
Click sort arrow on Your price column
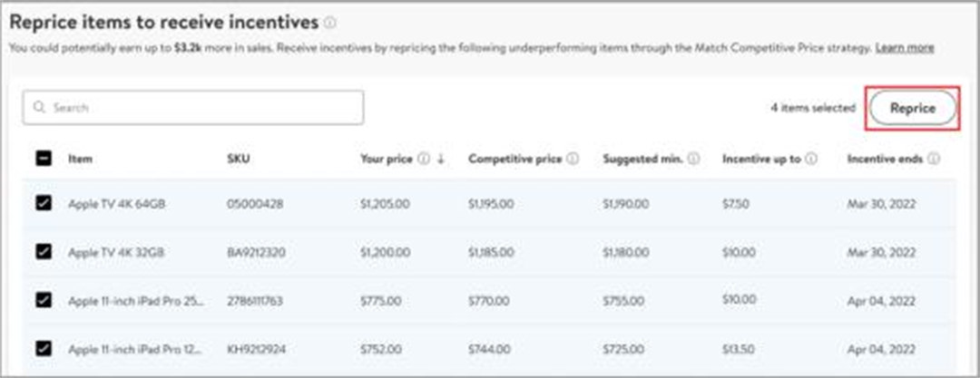441,160
